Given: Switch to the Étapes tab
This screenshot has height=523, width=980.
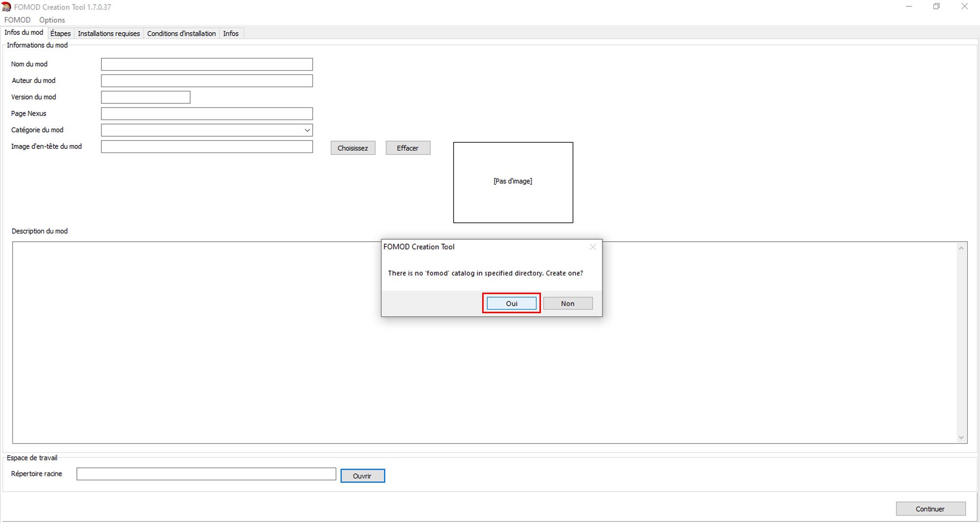Looking at the screenshot, I should pyautogui.click(x=60, y=33).
